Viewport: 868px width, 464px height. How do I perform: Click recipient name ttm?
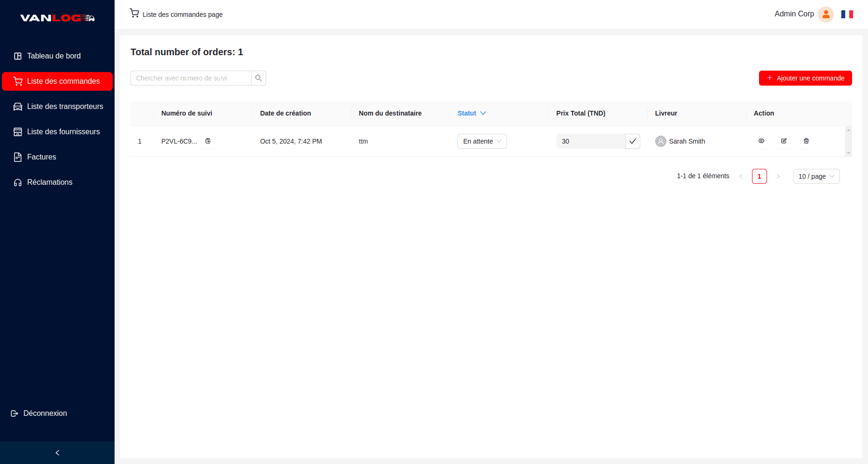coord(363,141)
